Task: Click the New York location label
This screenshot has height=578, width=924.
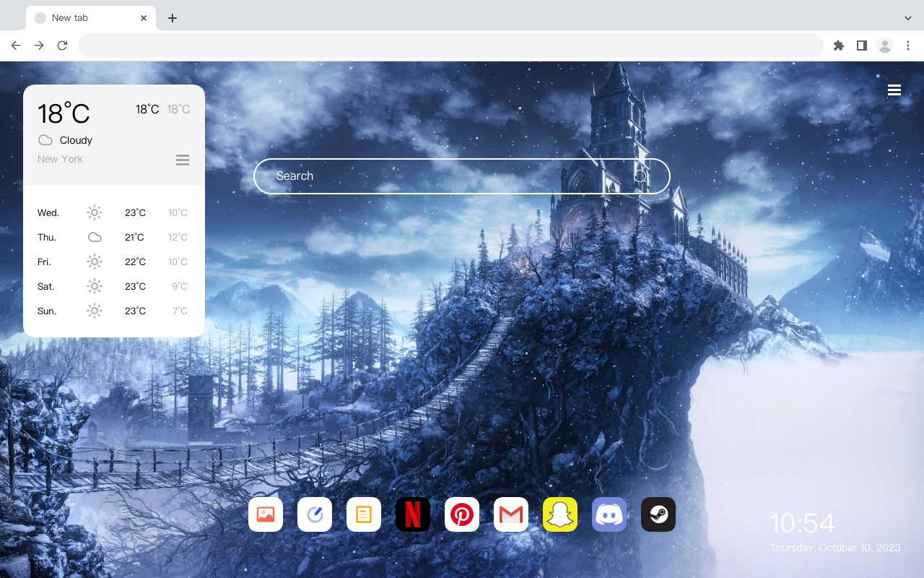Action: click(x=60, y=159)
